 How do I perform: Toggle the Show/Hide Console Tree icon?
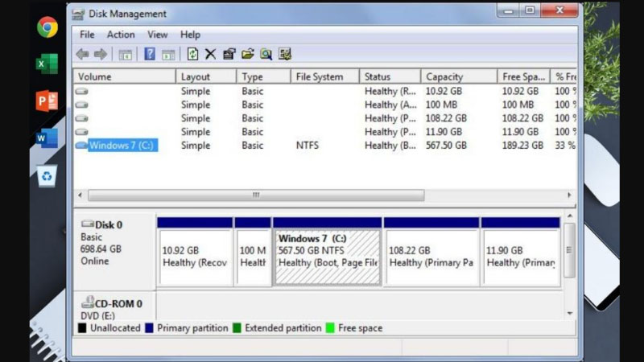pyautogui.click(x=126, y=54)
